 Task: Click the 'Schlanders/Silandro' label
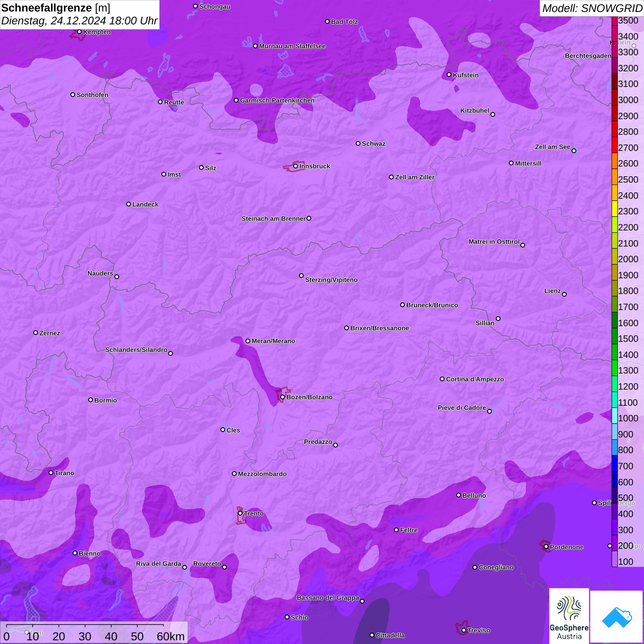pos(136,350)
